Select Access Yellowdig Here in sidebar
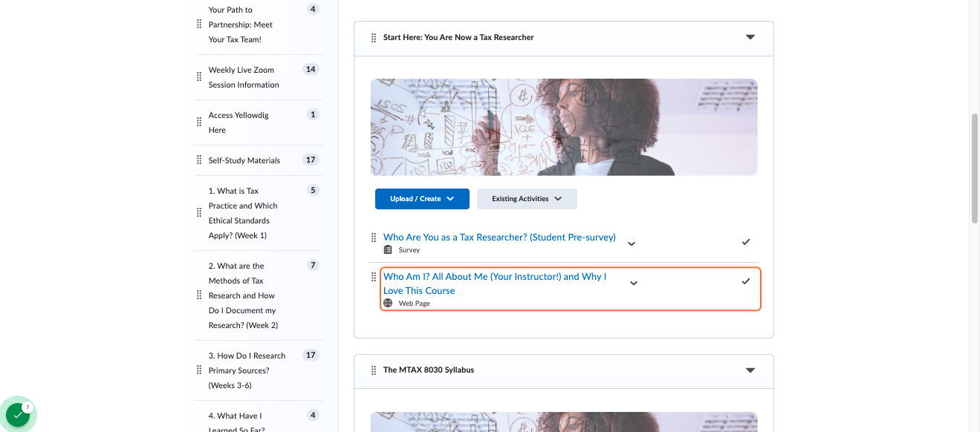 click(238, 122)
